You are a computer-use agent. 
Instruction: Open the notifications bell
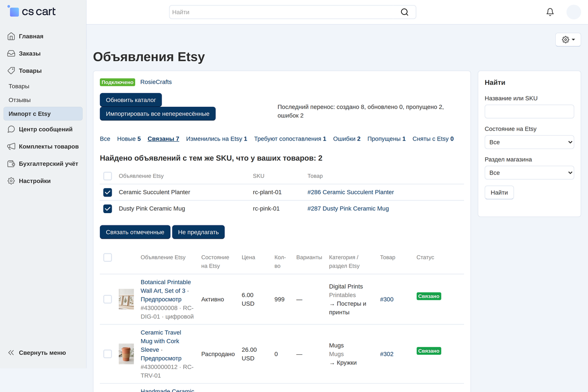(x=550, y=12)
